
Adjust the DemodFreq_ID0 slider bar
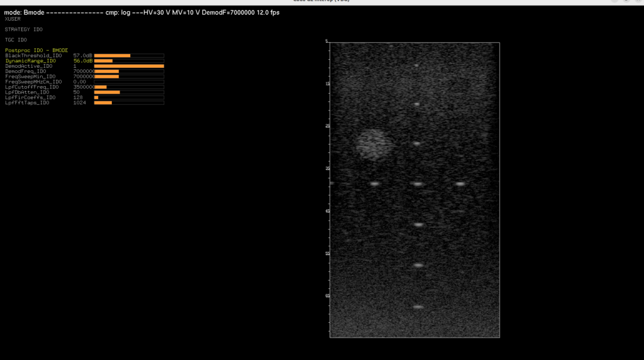click(x=129, y=72)
